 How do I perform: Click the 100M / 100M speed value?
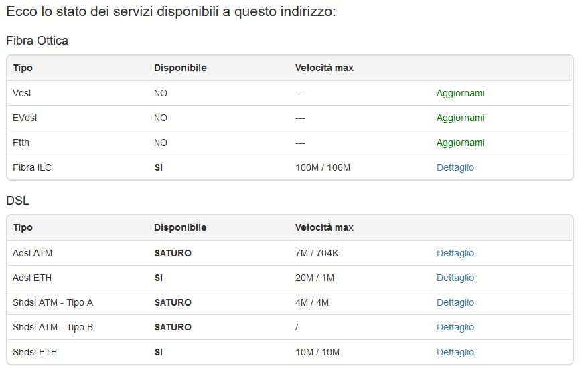(x=323, y=167)
